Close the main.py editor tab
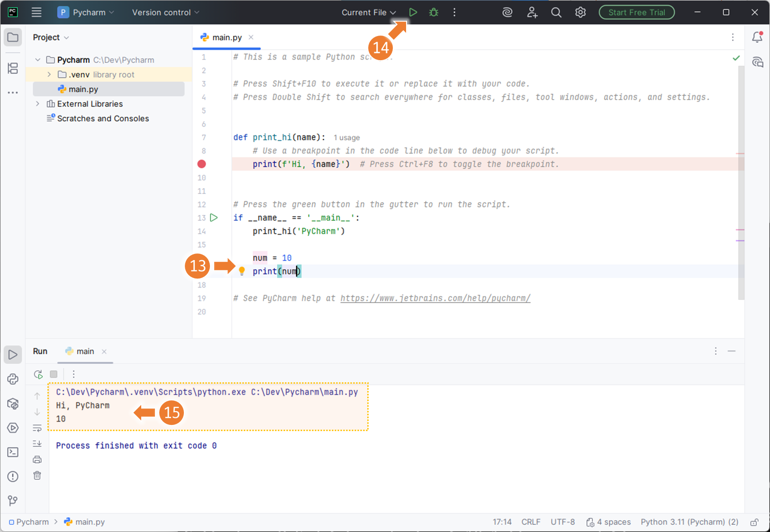Screen dimensions: 770x532 [x=251, y=37]
